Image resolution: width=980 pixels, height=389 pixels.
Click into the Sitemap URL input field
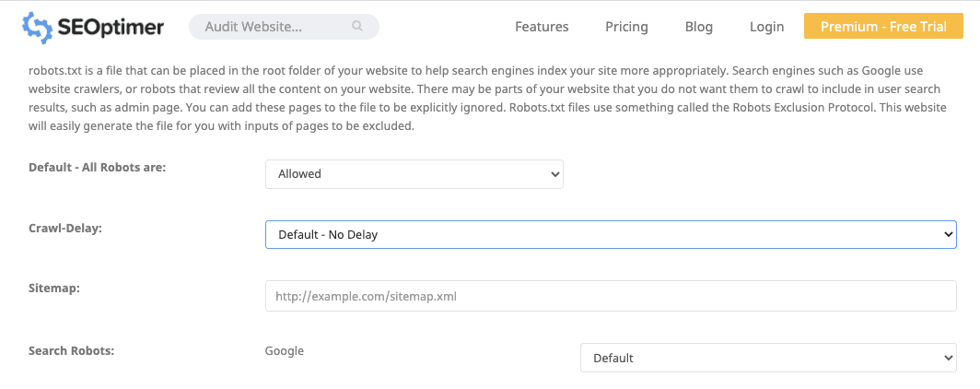(610, 296)
